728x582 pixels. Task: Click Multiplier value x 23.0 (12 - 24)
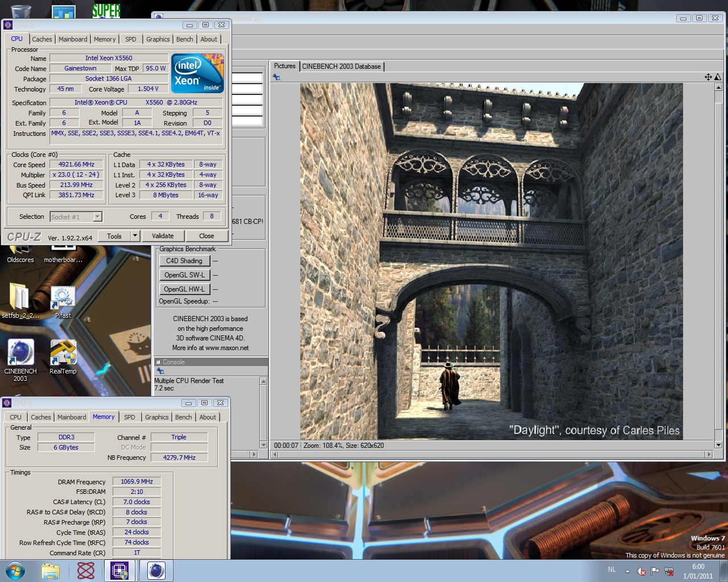click(x=77, y=174)
